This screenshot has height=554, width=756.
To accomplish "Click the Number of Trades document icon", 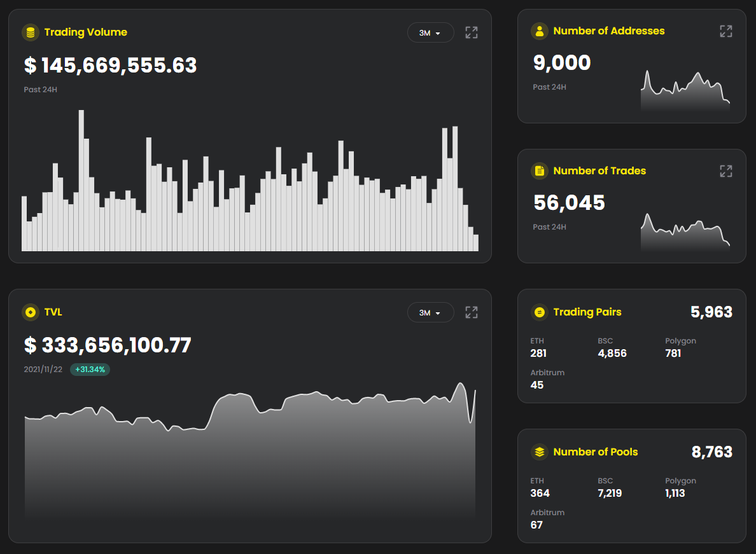I will click(x=540, y=171).
